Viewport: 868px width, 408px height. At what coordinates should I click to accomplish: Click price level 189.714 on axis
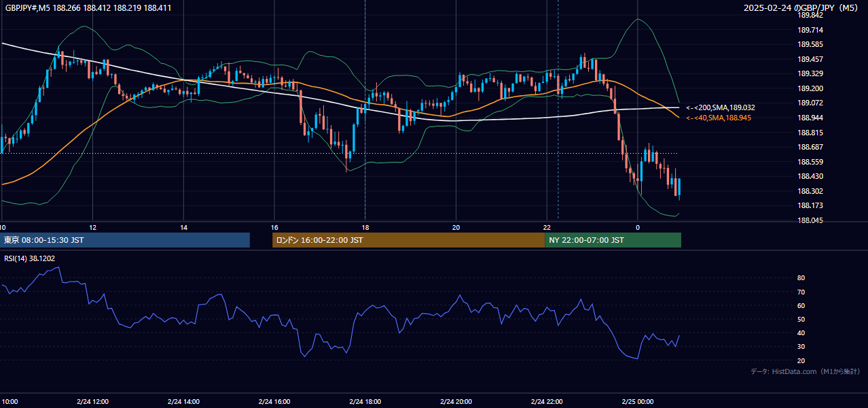tap(810, 30)
